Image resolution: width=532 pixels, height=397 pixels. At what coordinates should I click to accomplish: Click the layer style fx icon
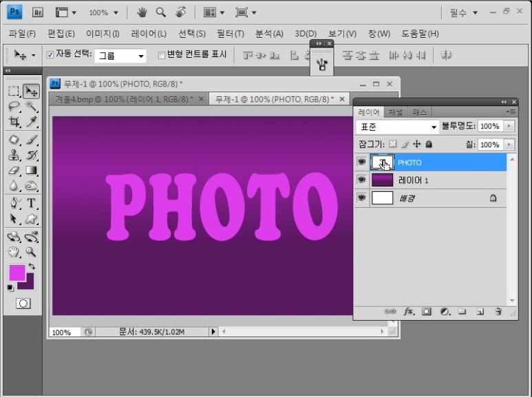[x=408, y=312]
